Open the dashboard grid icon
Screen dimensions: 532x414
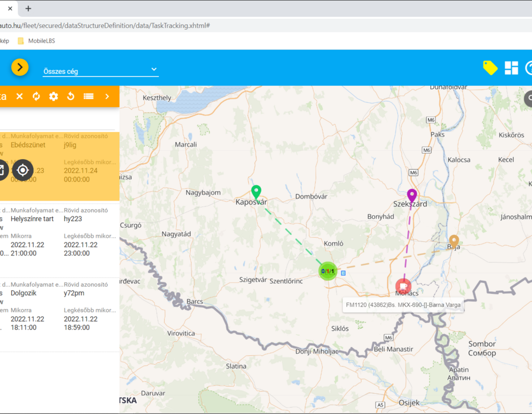[511, 68]
